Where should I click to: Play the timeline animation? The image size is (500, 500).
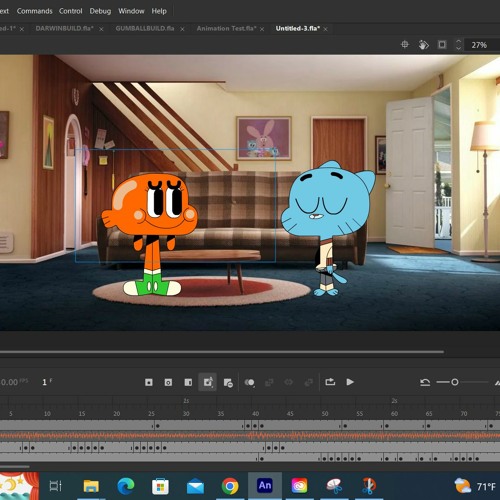click(350, 382)
